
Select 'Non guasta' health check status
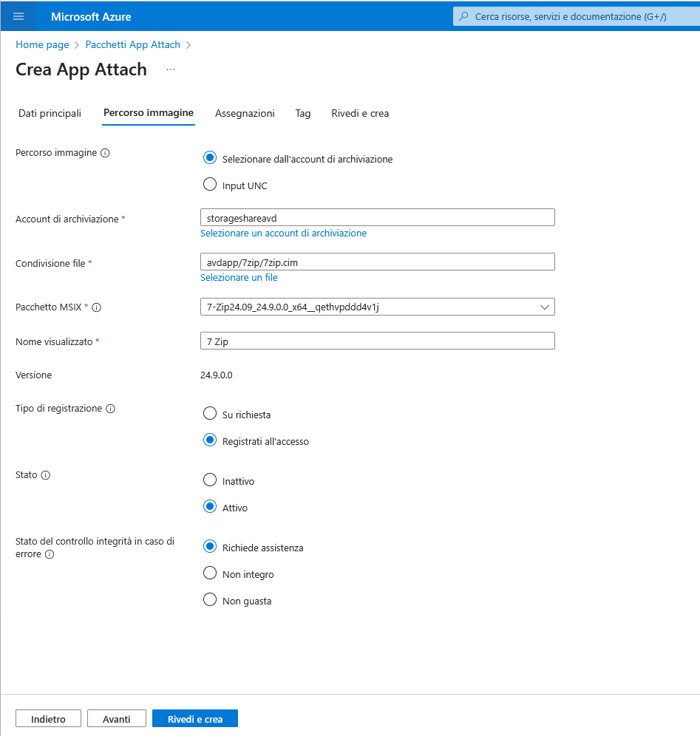pyautogui.click(x=210, y=599)
